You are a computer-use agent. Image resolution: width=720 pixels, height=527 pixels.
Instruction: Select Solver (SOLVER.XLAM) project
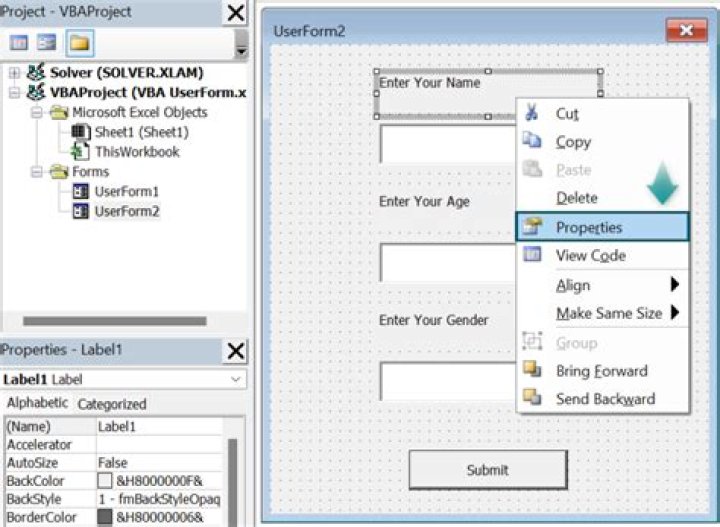126,73
